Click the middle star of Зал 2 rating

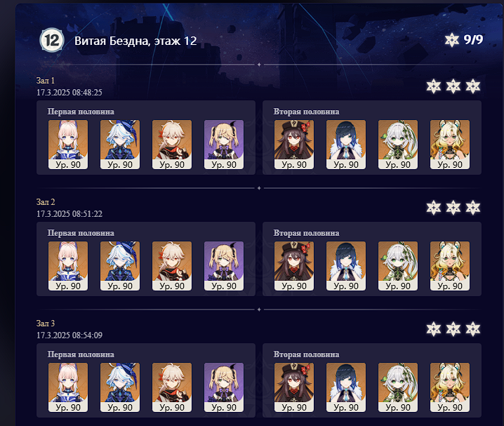(453, 208)
